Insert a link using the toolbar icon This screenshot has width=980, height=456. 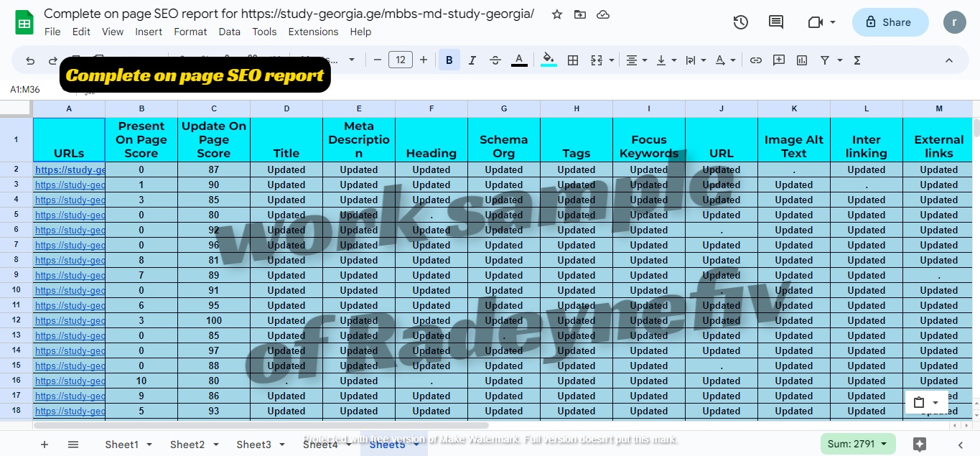[x=755, y=60]
